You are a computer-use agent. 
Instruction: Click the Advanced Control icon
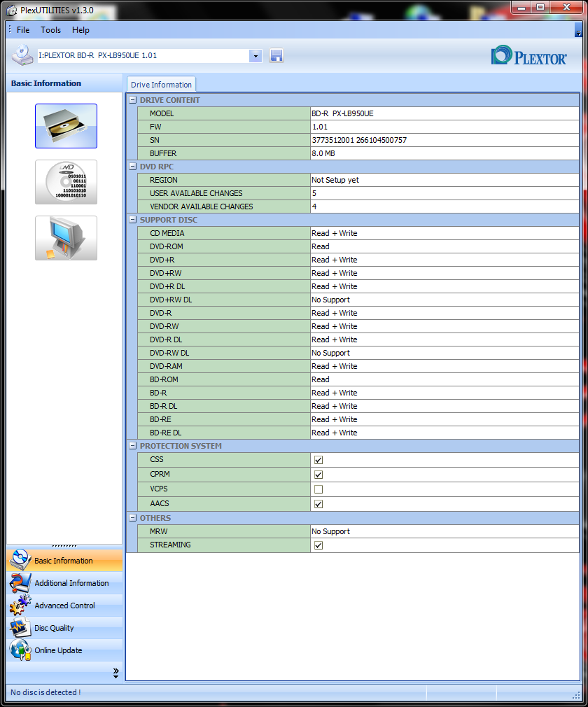pos(20,605)
